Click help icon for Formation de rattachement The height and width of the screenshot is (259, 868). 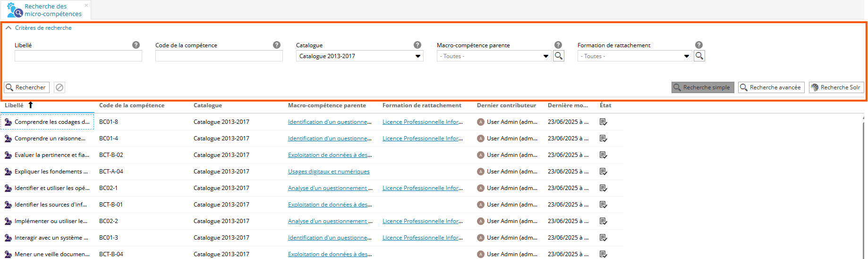tap(699, 45)
